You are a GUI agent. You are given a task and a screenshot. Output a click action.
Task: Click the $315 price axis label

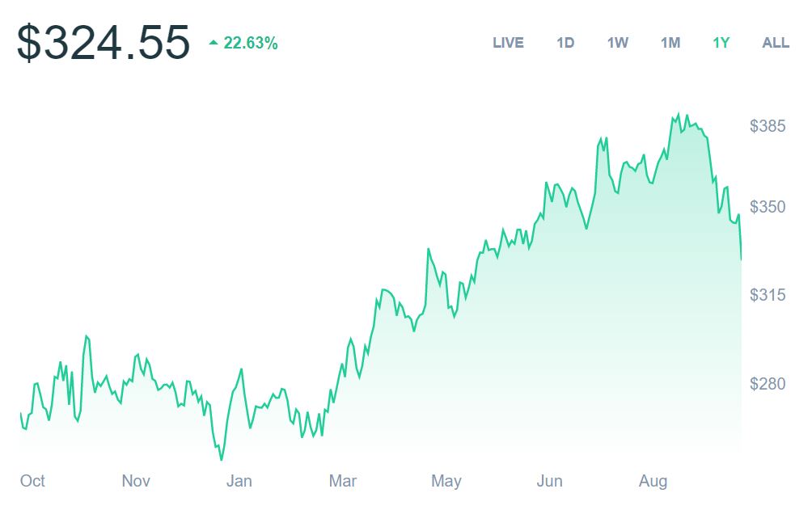(768, 295)
